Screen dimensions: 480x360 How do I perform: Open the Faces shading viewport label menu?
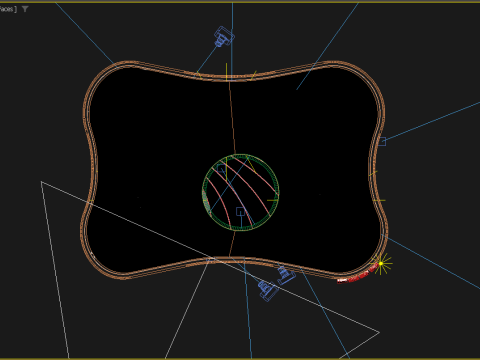(x=8, y=9)
